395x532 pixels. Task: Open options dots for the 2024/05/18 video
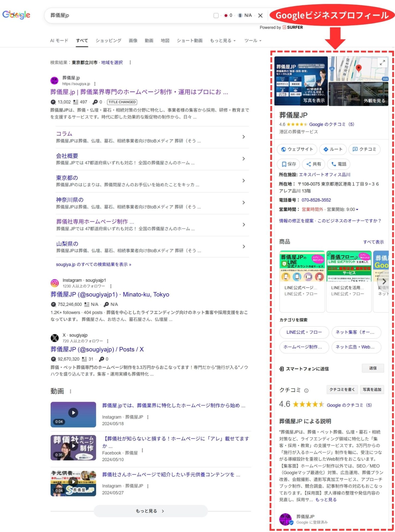coord(148,417)
